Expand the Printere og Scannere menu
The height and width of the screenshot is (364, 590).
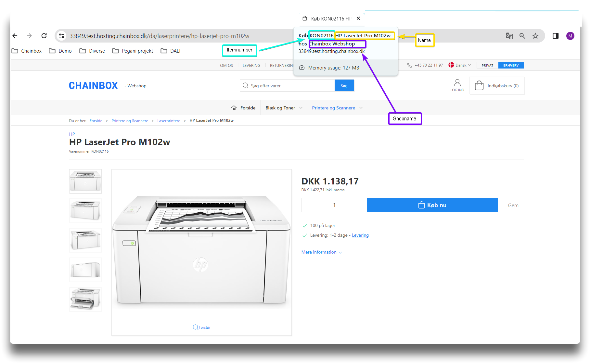coord(337,108)
